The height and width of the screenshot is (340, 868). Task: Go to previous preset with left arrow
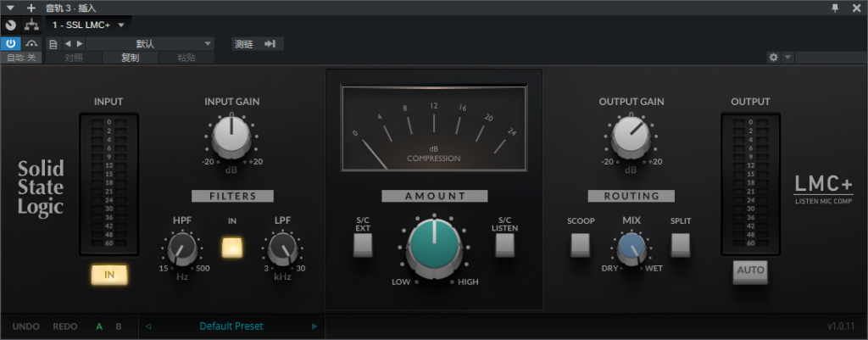(x=68, y=44)
